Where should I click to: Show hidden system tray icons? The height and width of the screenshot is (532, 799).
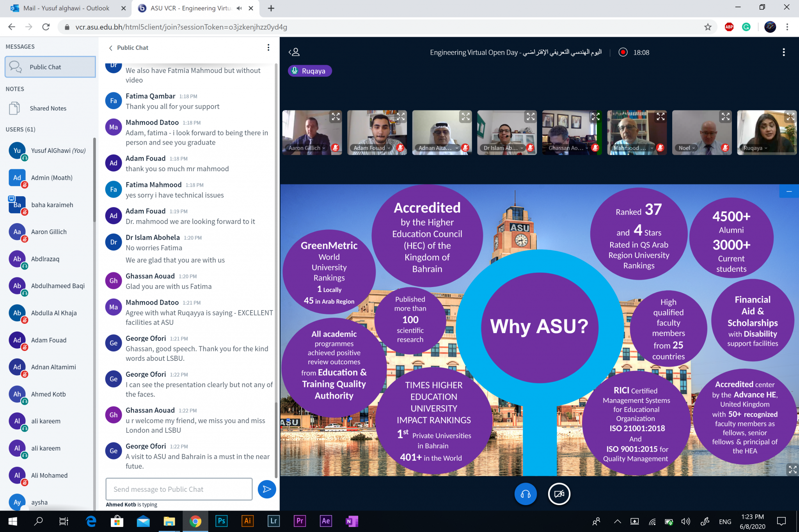click(x=618, y=521)
